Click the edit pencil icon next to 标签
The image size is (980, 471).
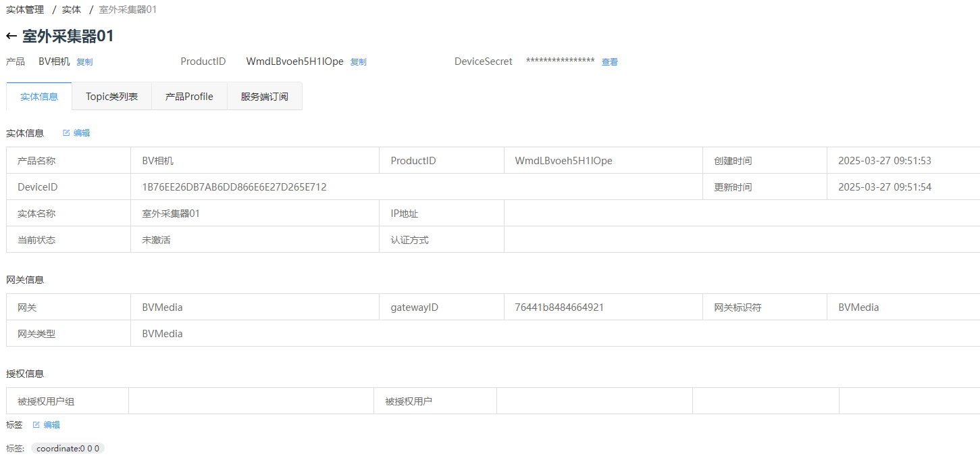[x=36, y=425]
